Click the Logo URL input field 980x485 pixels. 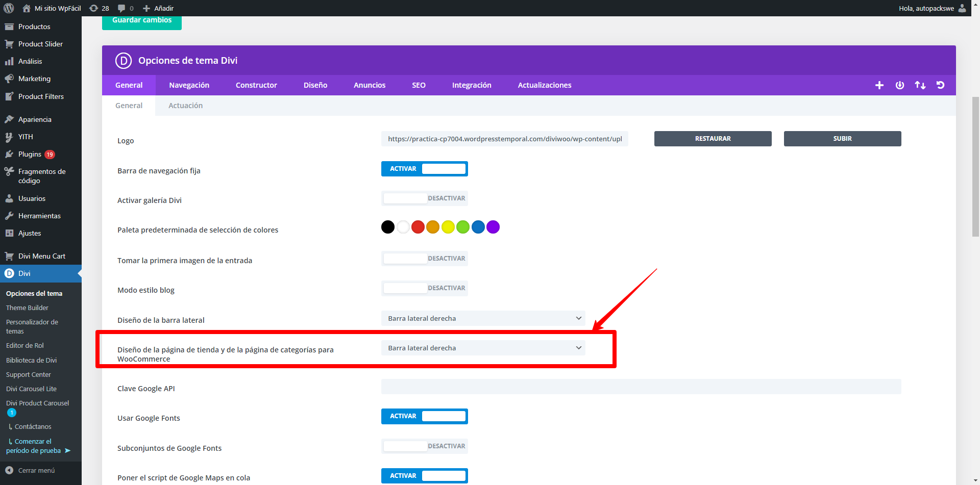[505, 139]
